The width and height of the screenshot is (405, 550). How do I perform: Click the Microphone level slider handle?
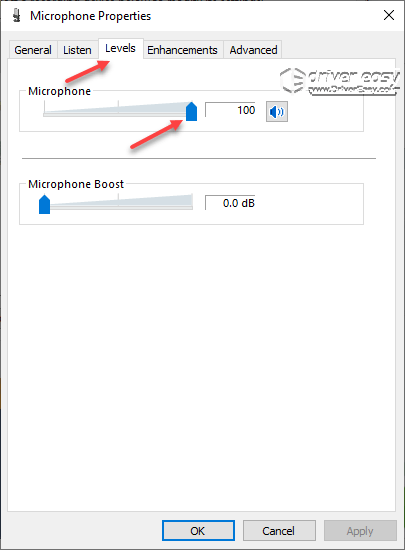click(x=191, y=111)
